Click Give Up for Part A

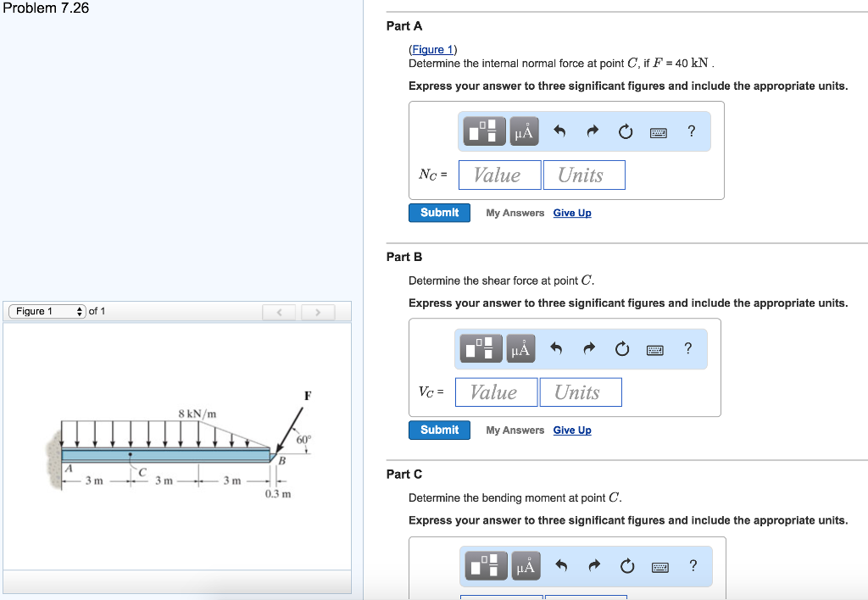[x=572, y=213]
